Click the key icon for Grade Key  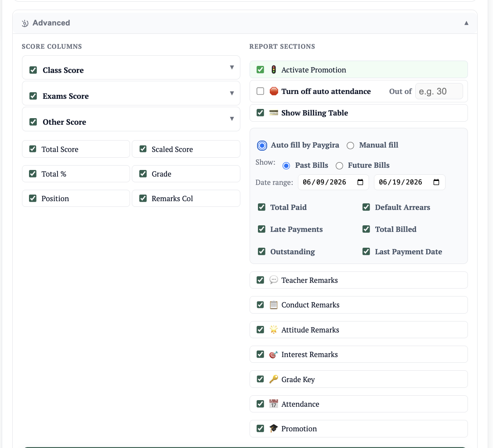(x=274, y=379)
